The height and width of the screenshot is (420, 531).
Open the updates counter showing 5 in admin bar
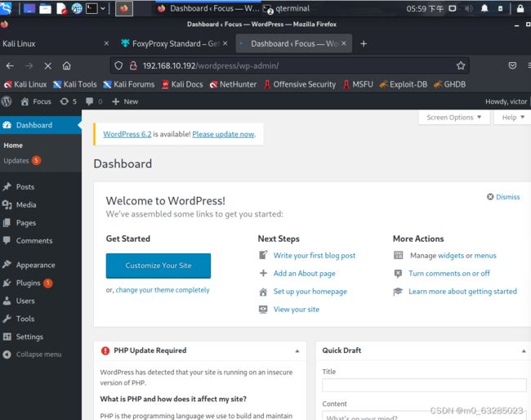click(x=69, y=101)
